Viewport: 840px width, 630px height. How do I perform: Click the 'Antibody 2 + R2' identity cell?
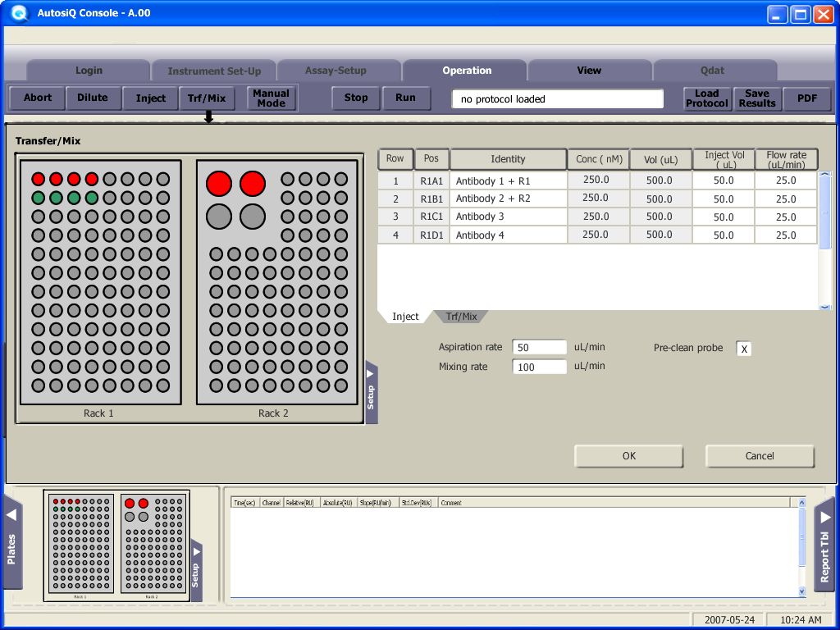[x=508, y=199]
